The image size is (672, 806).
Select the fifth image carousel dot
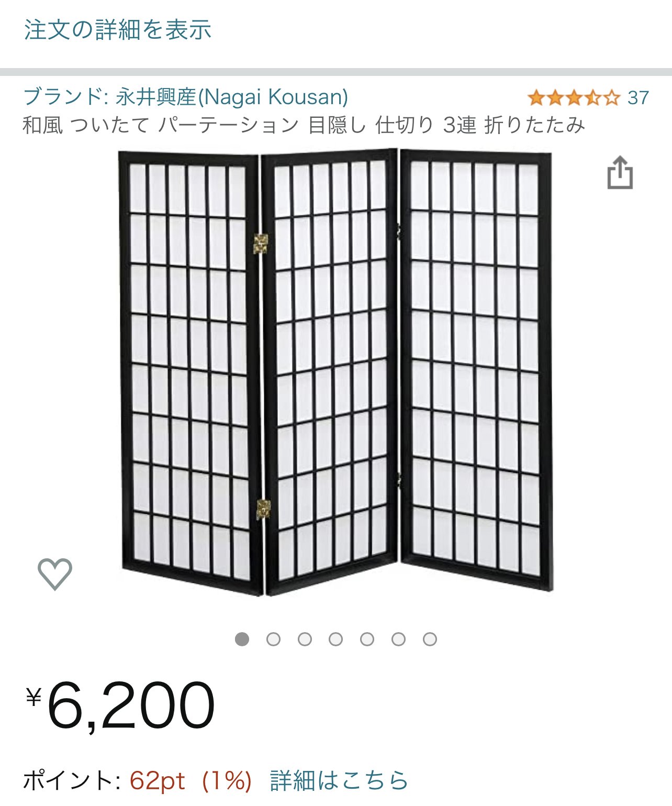click(x=367, y=639)
